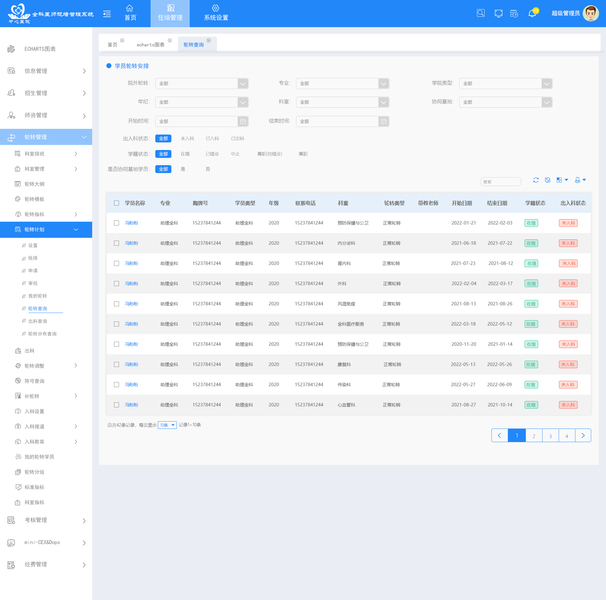Image resolution: width=606 pixels, height=600 pixels.
Task: Open the 首页 home icon in top bar
Action: (130, 8)
